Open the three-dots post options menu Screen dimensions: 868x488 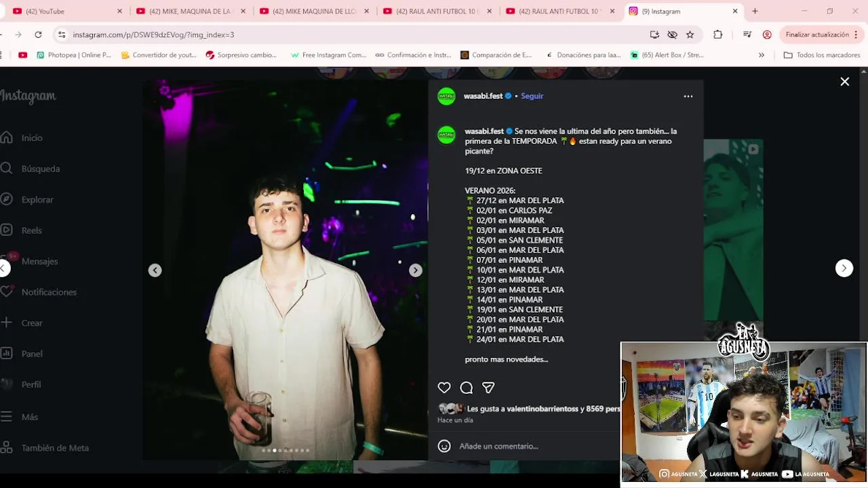(x=688, y=96)
